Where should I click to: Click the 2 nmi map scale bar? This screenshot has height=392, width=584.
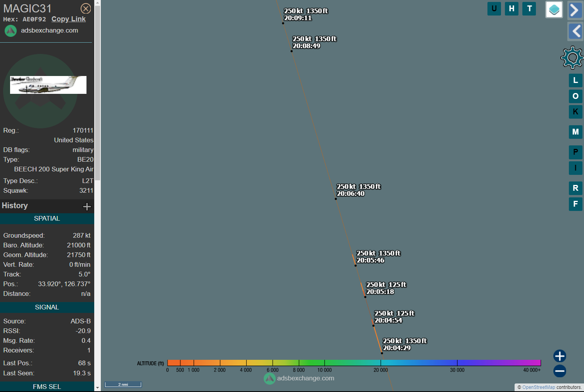tap(123, 384)
